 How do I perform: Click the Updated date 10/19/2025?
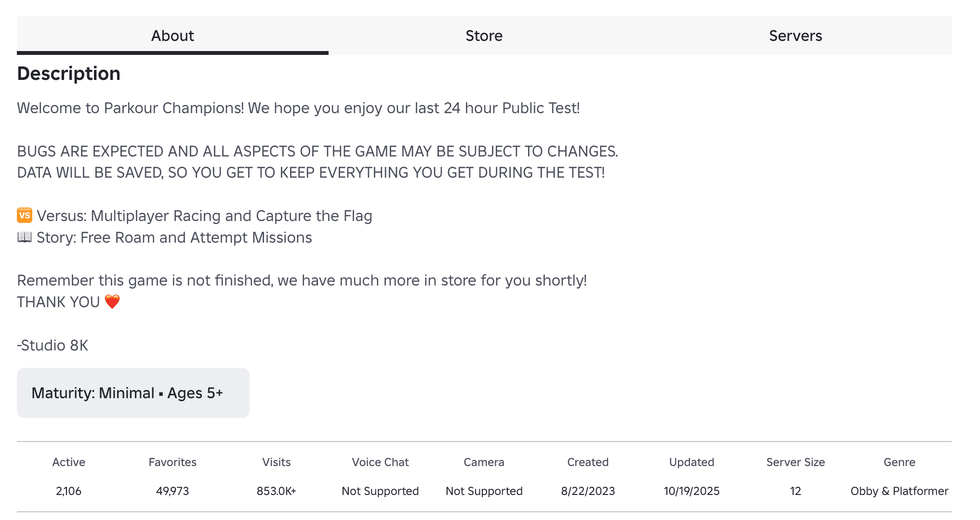[x=691, y=491]
